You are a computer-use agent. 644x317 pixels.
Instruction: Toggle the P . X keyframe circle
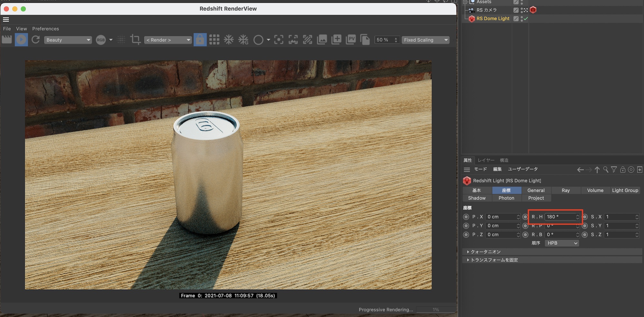pos(466,217)
